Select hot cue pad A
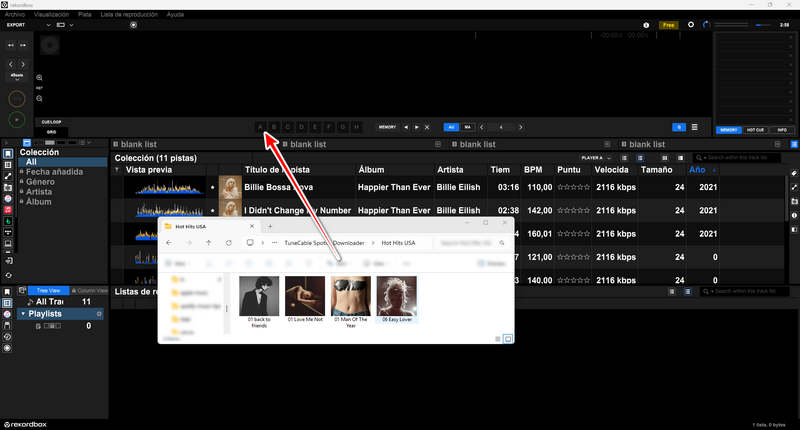This screenshot has width=800, height=430. click(x=262, y=127)
